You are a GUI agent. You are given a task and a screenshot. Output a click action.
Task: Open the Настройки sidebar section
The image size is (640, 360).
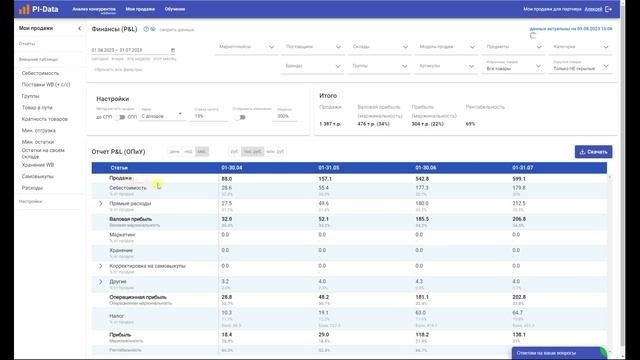click(31, 201)
